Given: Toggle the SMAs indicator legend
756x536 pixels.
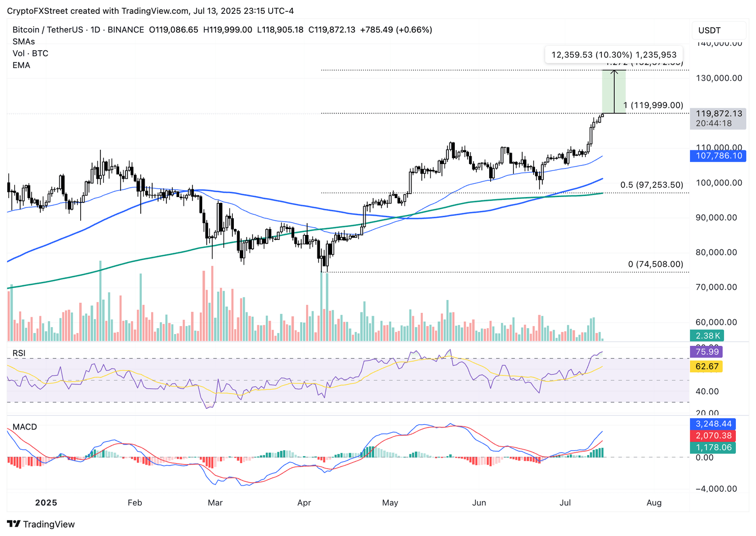Looking at the screenshot, I should point(24,41).
